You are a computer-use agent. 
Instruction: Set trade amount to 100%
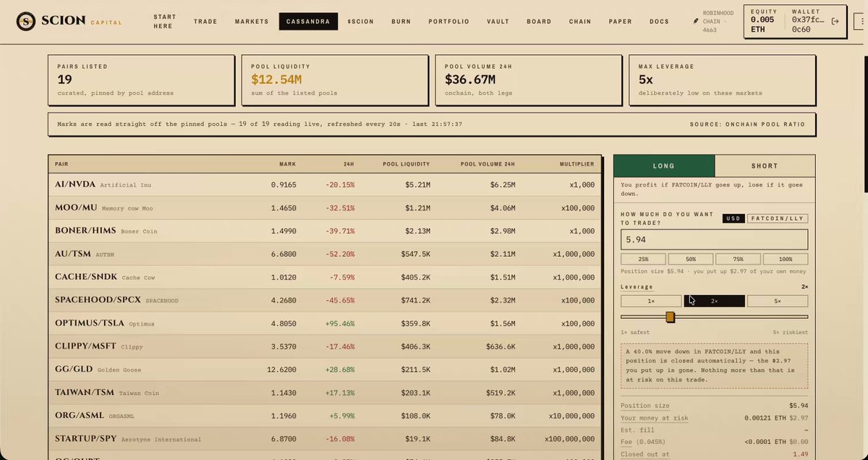pyautogui.click(x=786, y=259)
